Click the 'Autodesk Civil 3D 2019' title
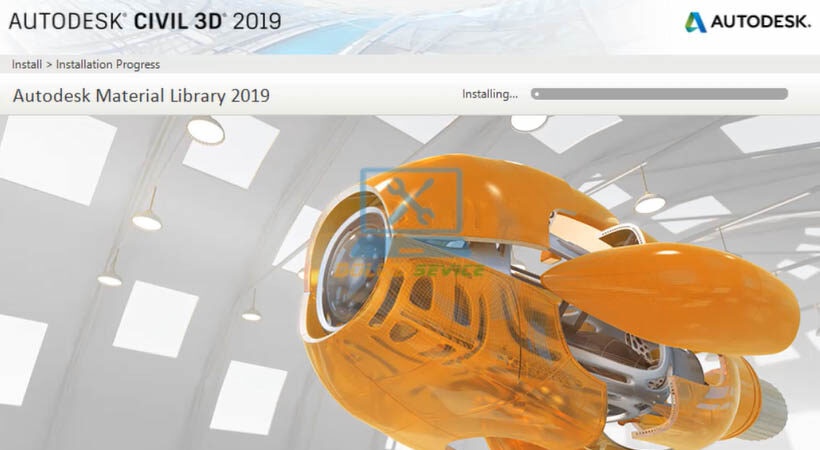820x450 pixels. tap(145, 21)
